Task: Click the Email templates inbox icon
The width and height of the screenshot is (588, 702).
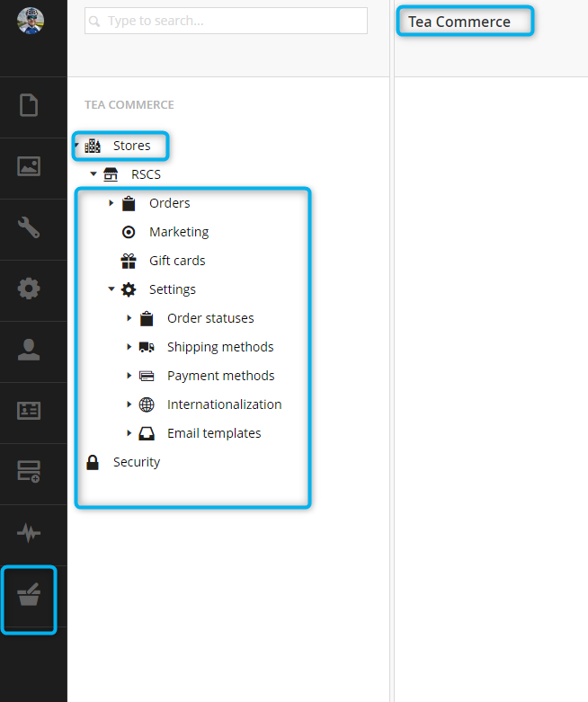Action: pyautogui.click(x=147, y=433)
